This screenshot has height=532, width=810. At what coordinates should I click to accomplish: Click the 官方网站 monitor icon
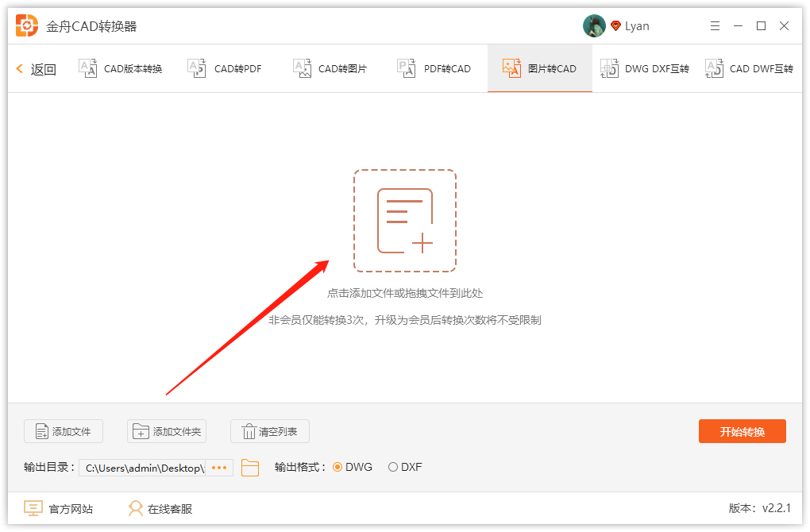tap(33, 508)
